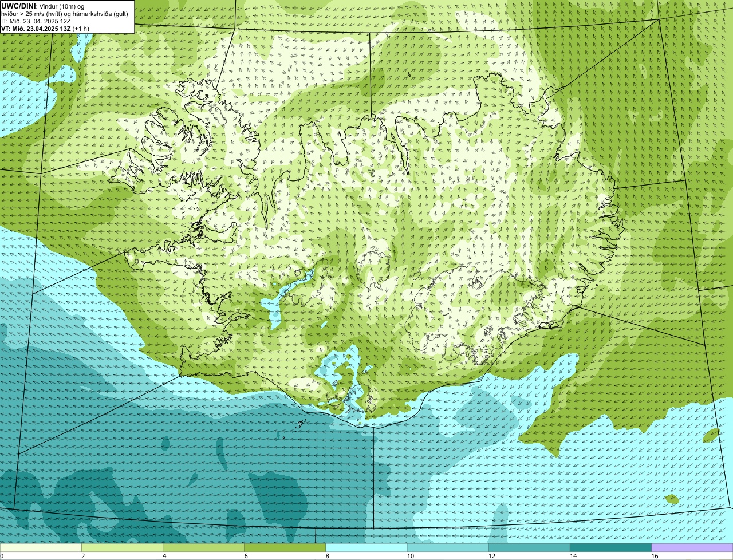Click the legend tick label '14'
The width and height of the screenshot is (733, 560).
(573, 556)
